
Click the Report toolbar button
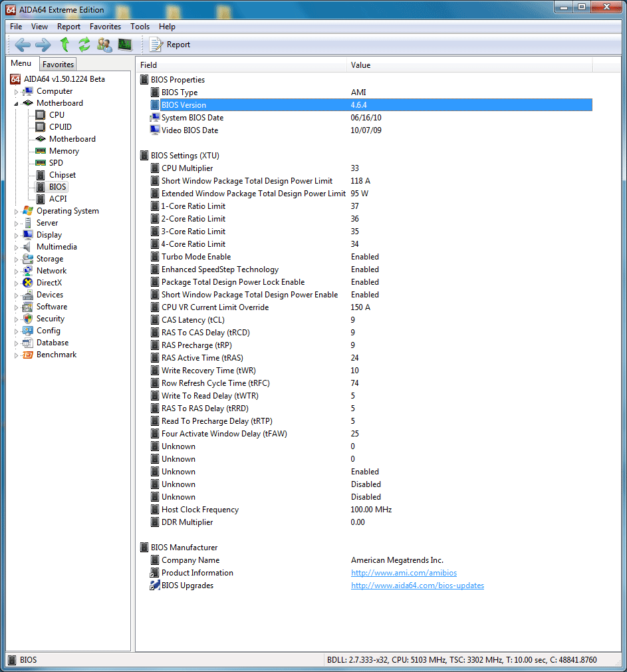(170, 45)
